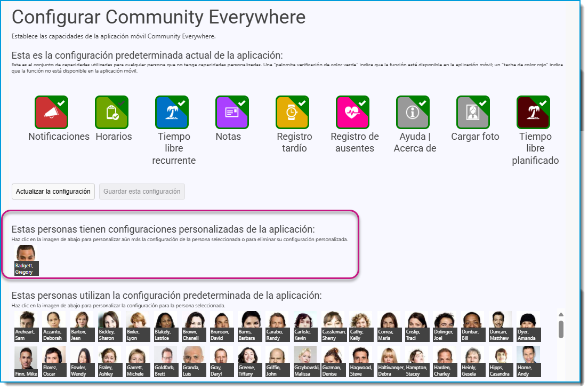
Task: Select the person Correa, Maria
Action: pos(389,326)
